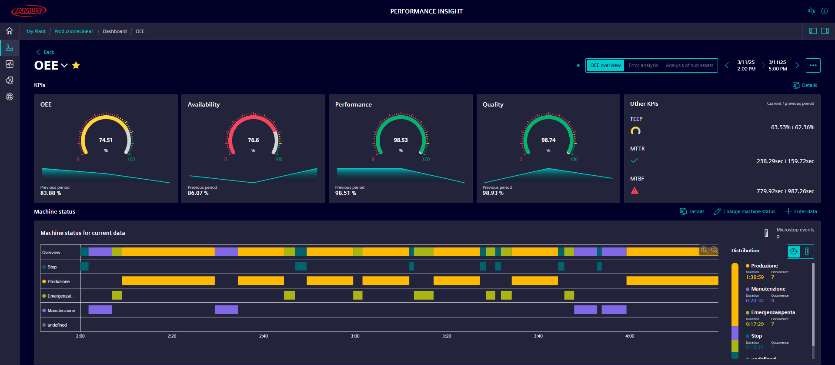Open the chart monitor sidebar icon
Image resolution: width=835 pixels, height=365 pixels.
9,64
